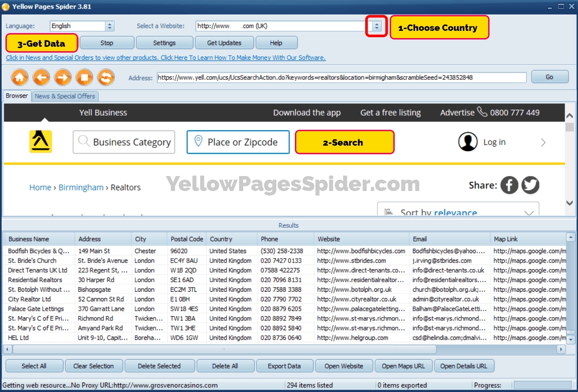This screenshot has width=578, height=392.
Task: Click the admin@cityrealtor.co.uk email cell
Action: point(446,299)
